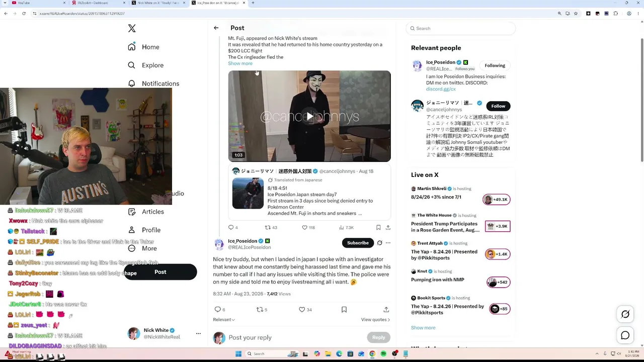This screenshot has height=362, width=644.
Task: Reply to the parent post with 4 replies
Action: pos(233,228)
